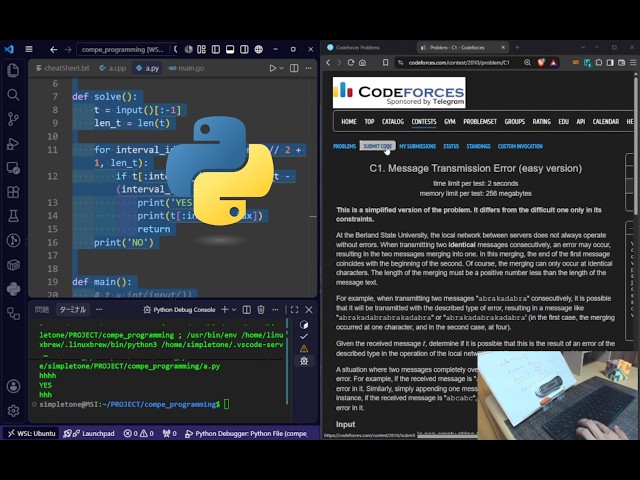Open terminal panel more actions
Screen dimensions: 640x480
(x=276, y=310)
